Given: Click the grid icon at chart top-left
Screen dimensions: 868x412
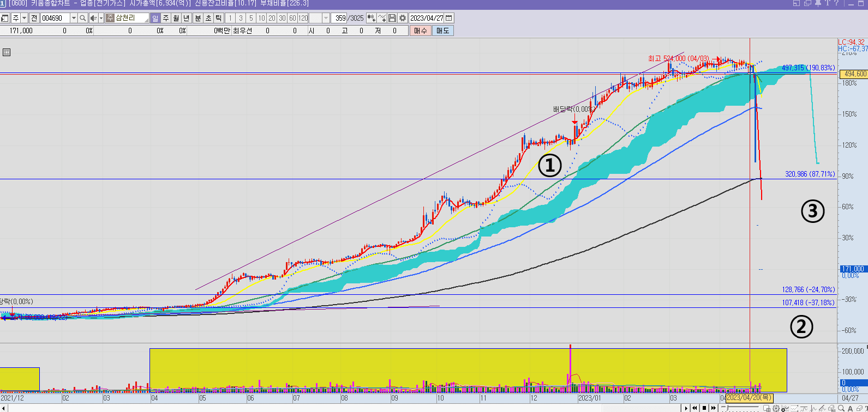Looking at the screenshot, I should (7, 52).
